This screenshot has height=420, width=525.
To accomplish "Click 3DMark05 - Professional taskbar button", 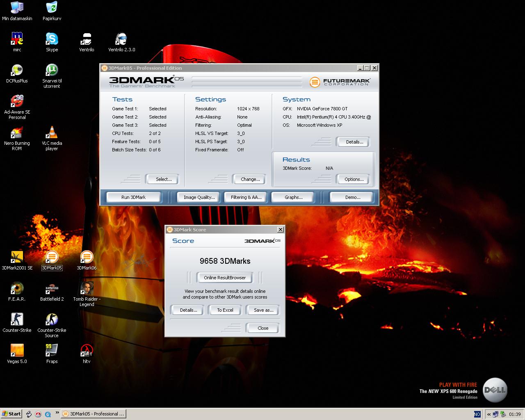I will (94, 414).
